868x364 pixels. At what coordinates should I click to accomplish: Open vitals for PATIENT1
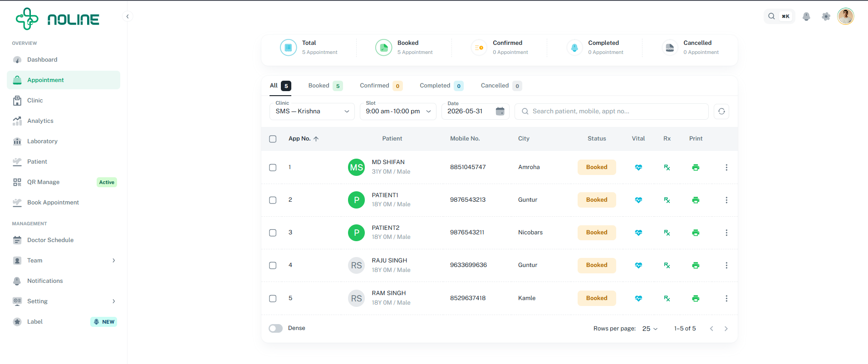638,200
